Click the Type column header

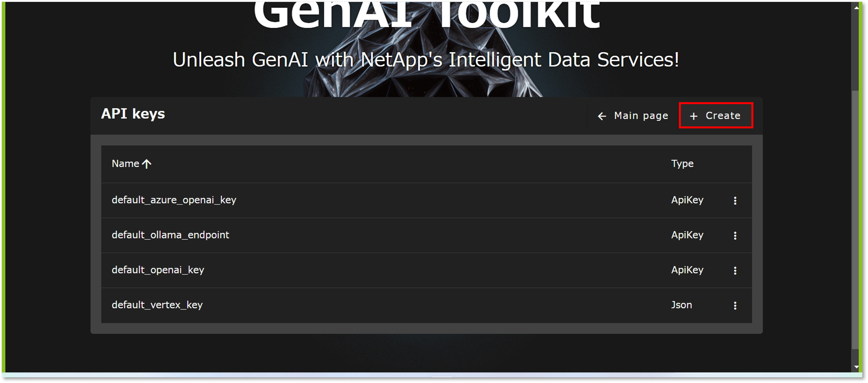682,164
